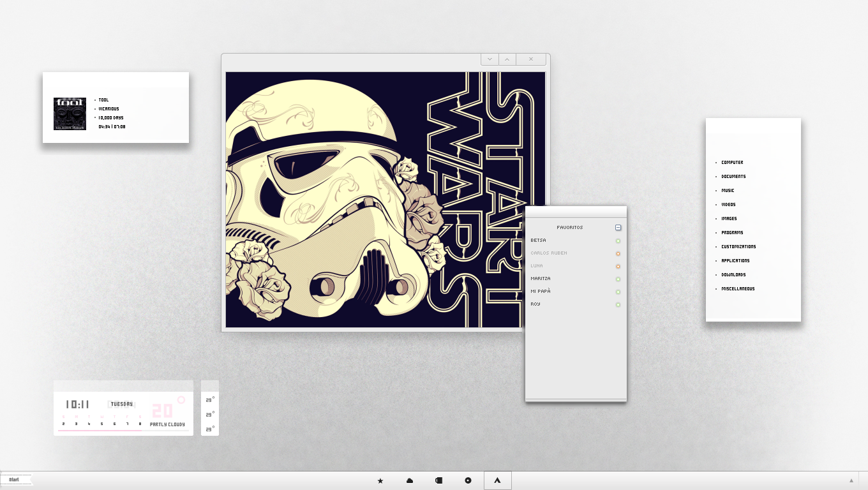Click the track title Vicarious
868x490 pixels.
click(x=108, y=109)
